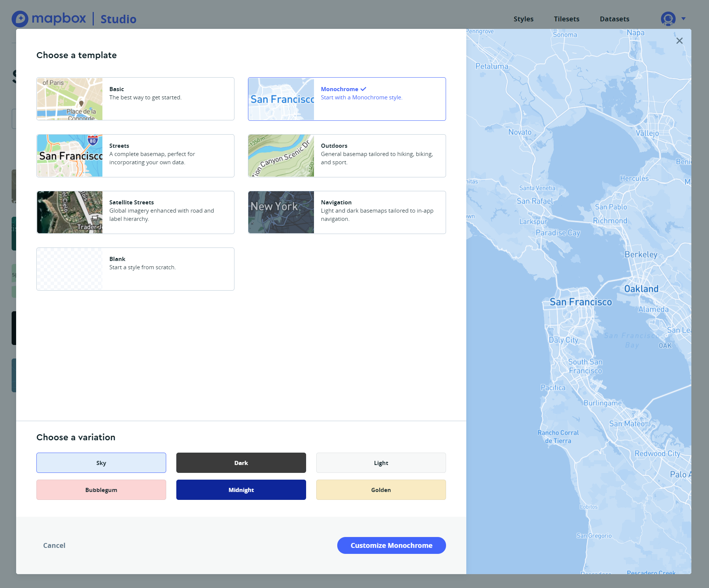This screenshot has height=588, width=709.
Task: Click the Blank checkerboard thumbnail
Action: pyautogui.click(x=70, y=269)
